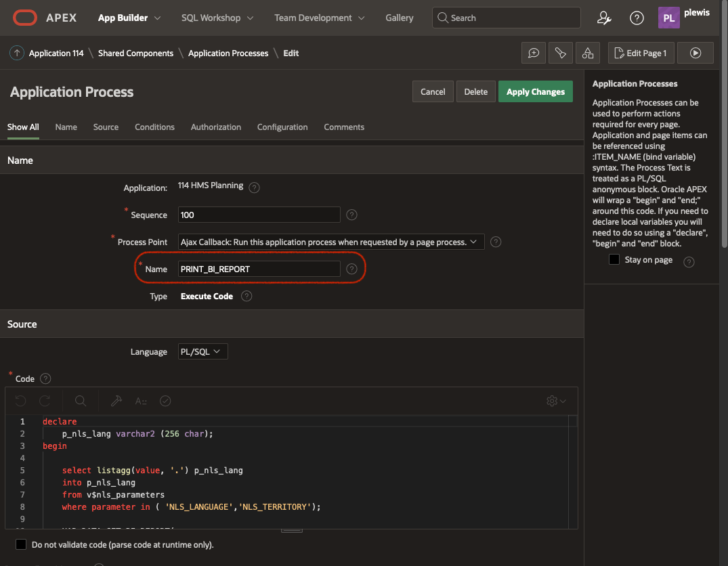Open Find with the flashlight icon
The height and width of the screenshot is (566, 728).
pos(561,53)
